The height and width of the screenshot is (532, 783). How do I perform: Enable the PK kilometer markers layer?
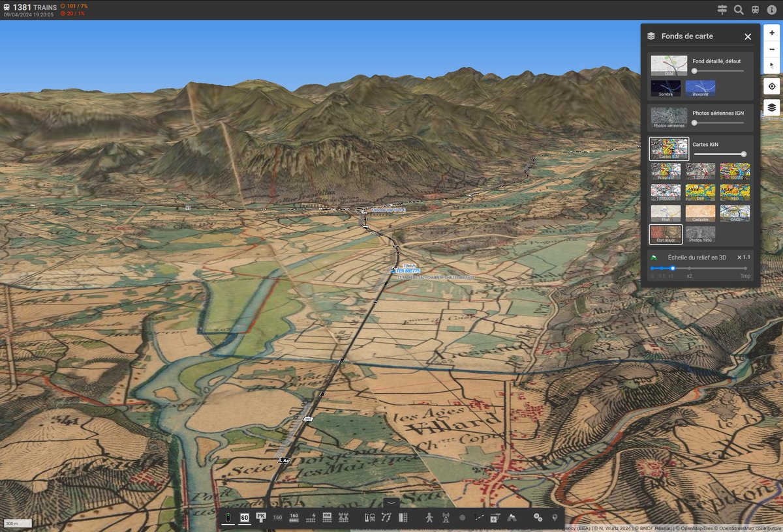261,517
